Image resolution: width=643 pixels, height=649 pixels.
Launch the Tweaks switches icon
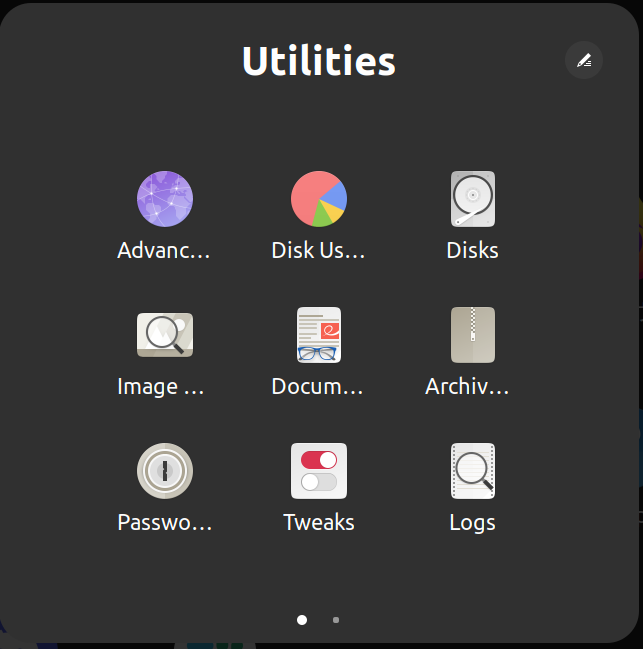click(x=319, y=471)
